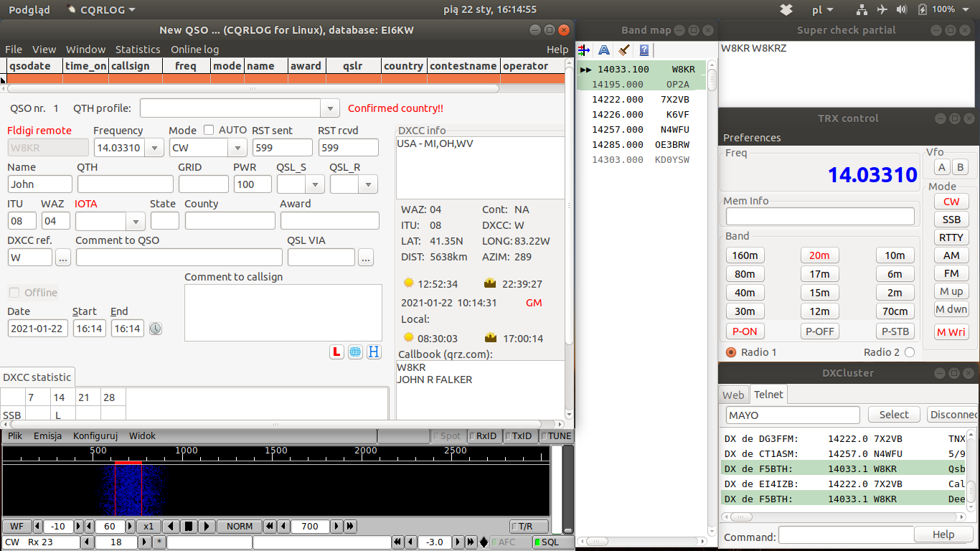Viewport: 980px width, 551px height.
Task: Move waterfall left with left triangle
Action: pyautogui.click(x=172, y=527)
